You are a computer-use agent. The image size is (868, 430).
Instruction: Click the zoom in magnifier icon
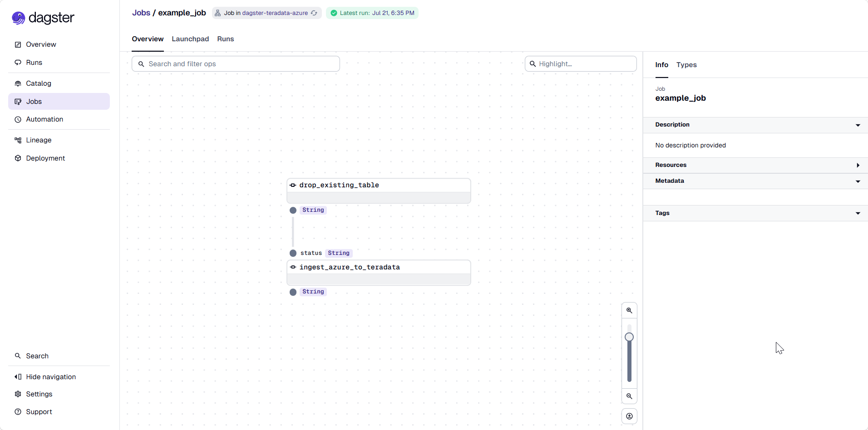[629, 310]
